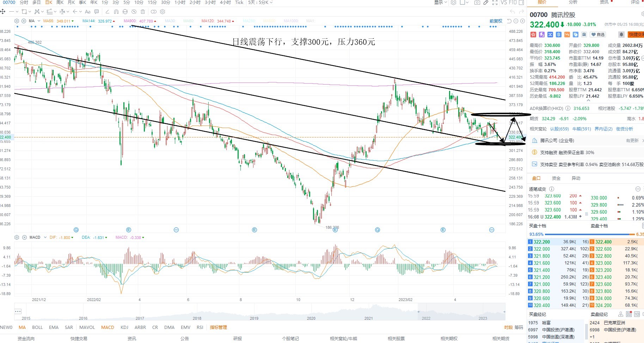
Task: Add a comment bubble annotation
Action: 97,12
